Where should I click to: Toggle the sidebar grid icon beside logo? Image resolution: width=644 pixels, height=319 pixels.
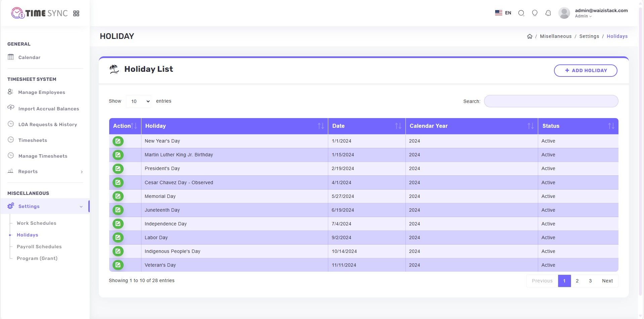click(76, 13)
